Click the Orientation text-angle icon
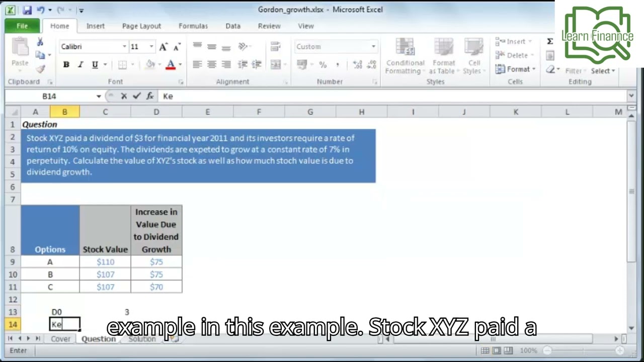The width and height of the screenshot is (644, 362). [243, 46]
